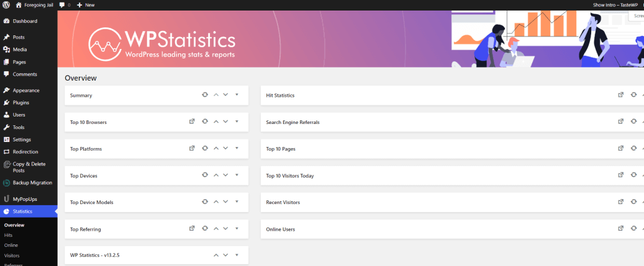
Task: Open Search Engine Referrals report icon
Action: pyautogui.click(x=621, y=122)
